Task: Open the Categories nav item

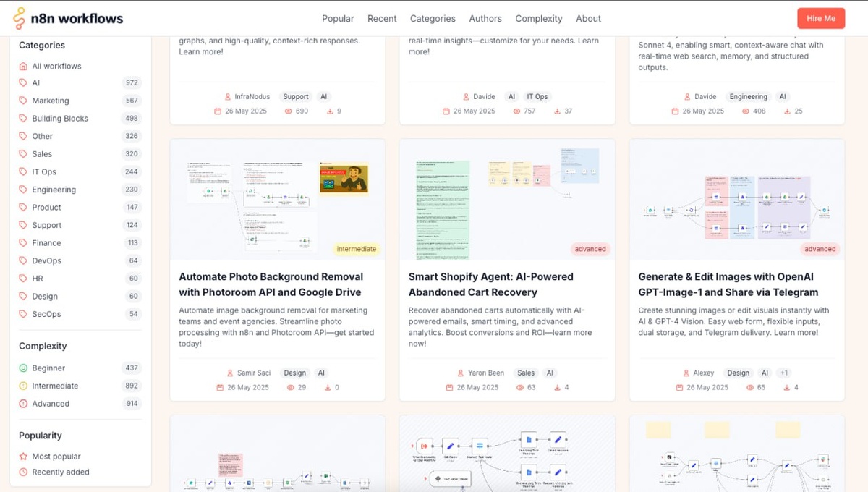Action: click(x=433, y=19)
